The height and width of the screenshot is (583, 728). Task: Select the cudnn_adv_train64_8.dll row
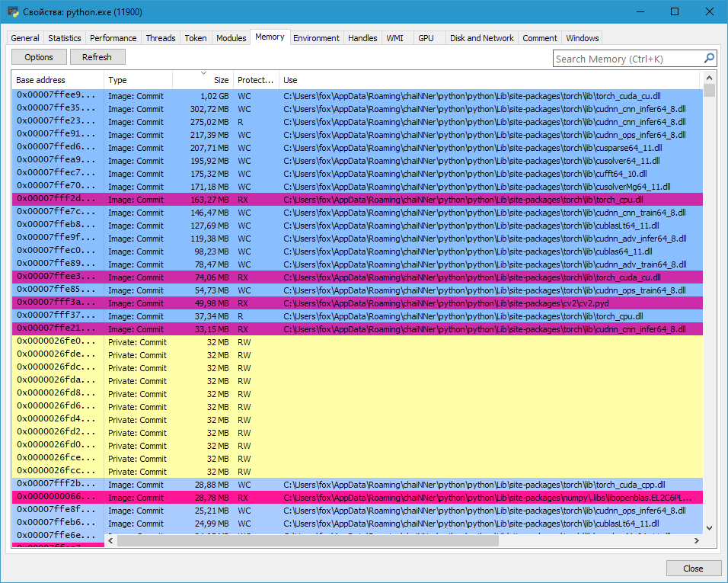(x=357, y=264)
